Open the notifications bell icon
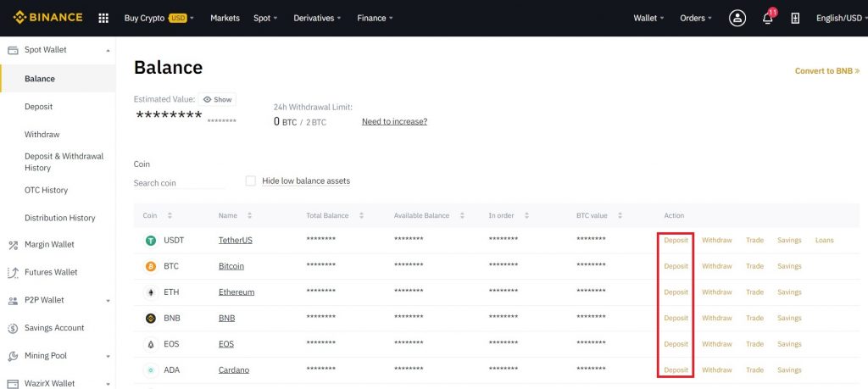 click(x=767, y=19)
